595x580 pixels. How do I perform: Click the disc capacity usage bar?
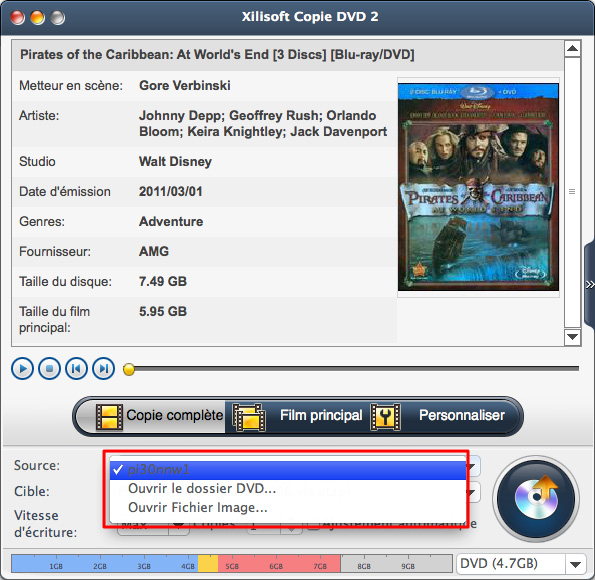coord(232,563)
